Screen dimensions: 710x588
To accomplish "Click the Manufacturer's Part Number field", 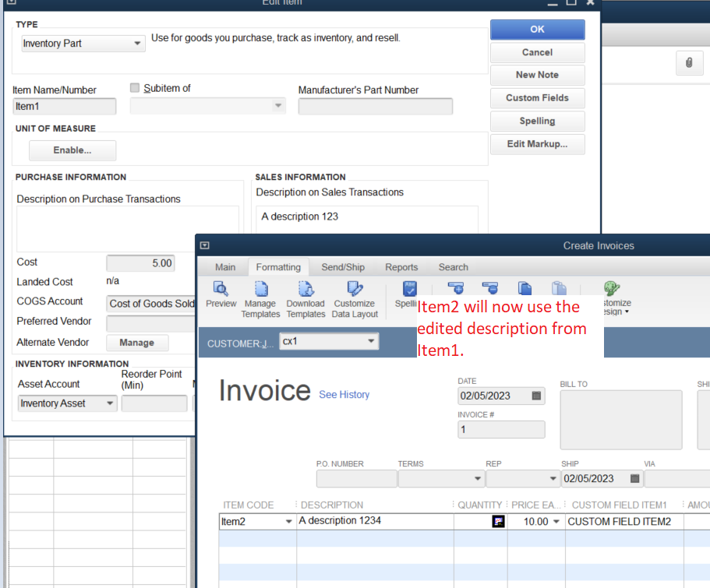I will (x=376, y=107).
